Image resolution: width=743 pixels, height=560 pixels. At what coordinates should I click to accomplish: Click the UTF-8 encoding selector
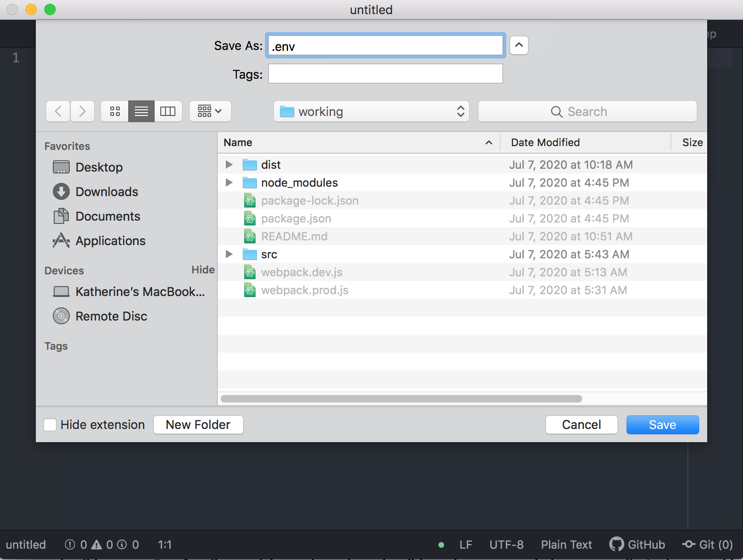coord(506,545)
